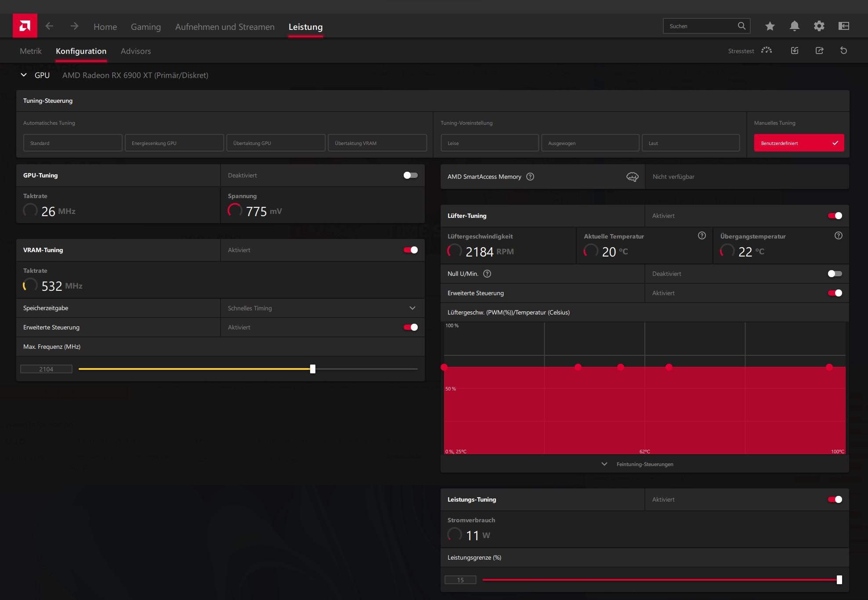Click the export profile icon
Image resolution: width=868 pixels, height=600 pixels.
point(819,51)
